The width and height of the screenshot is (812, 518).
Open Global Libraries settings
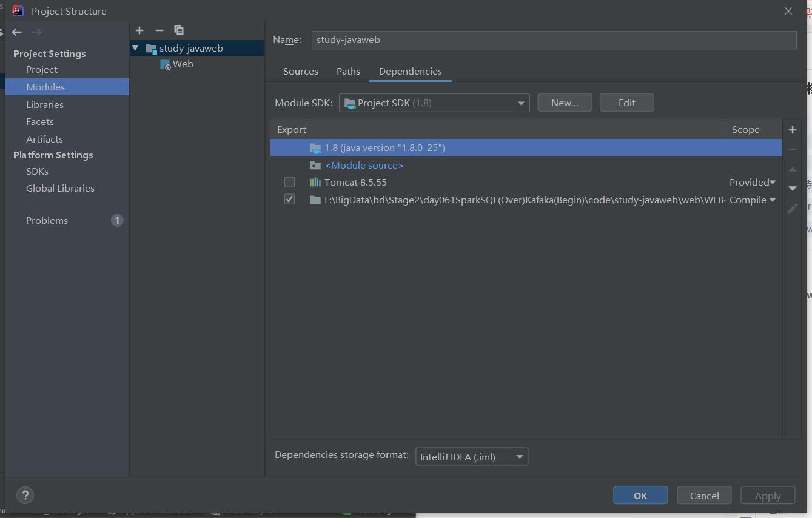tap(60, 188)
